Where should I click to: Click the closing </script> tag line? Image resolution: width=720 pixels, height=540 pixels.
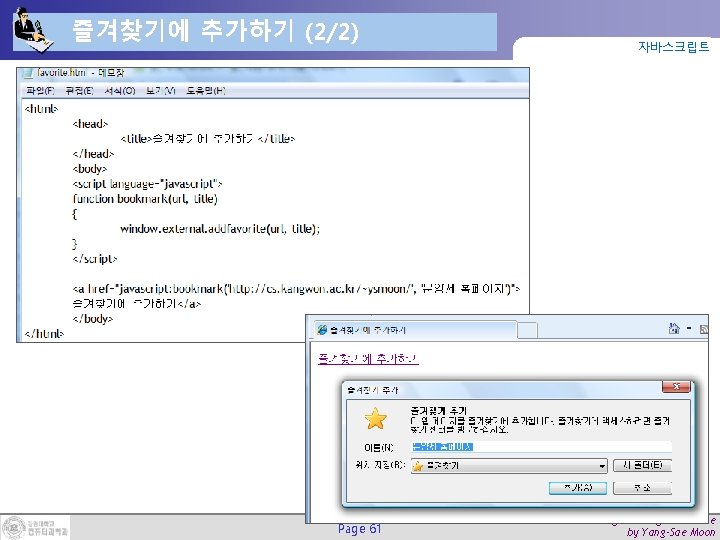coord(95,259)
